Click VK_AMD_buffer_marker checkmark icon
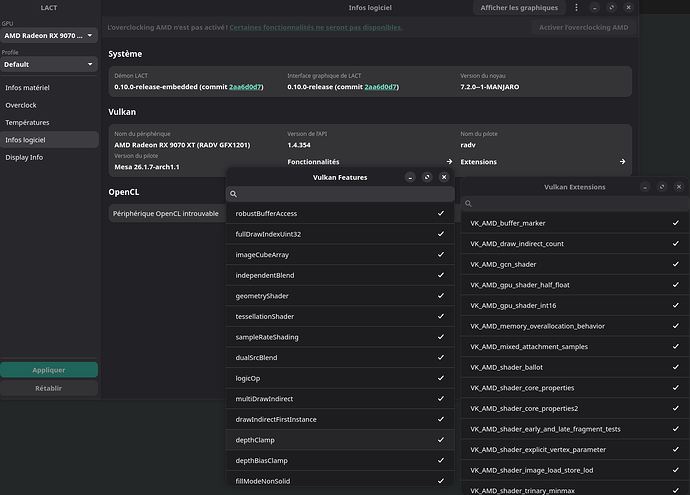The height and width of the screenshot is (495, 690). (675, 223)
